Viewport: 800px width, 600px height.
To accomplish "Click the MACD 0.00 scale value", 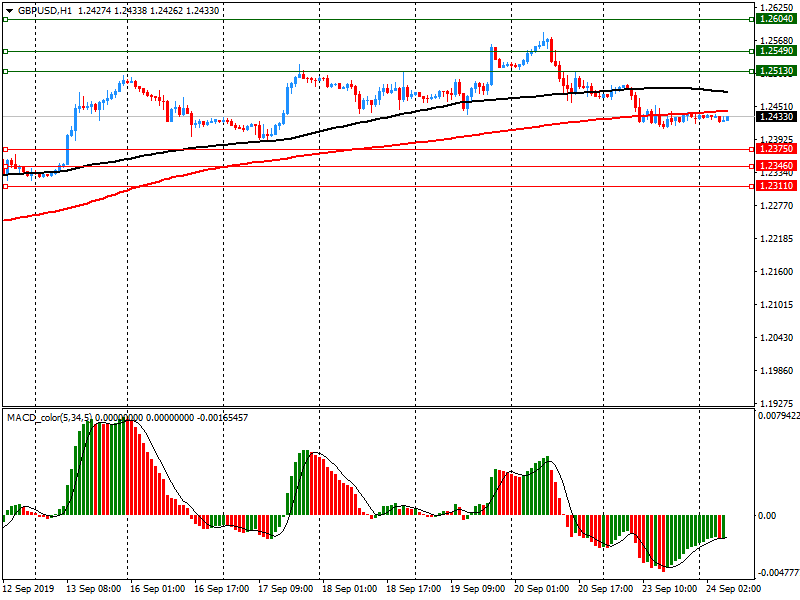I will click(x=767, y=516).
